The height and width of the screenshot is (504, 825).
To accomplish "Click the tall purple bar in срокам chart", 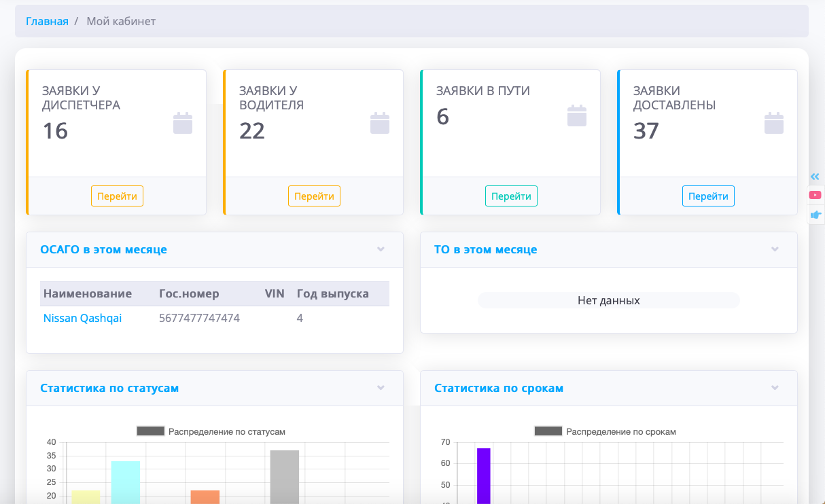I will pos(483,475).
